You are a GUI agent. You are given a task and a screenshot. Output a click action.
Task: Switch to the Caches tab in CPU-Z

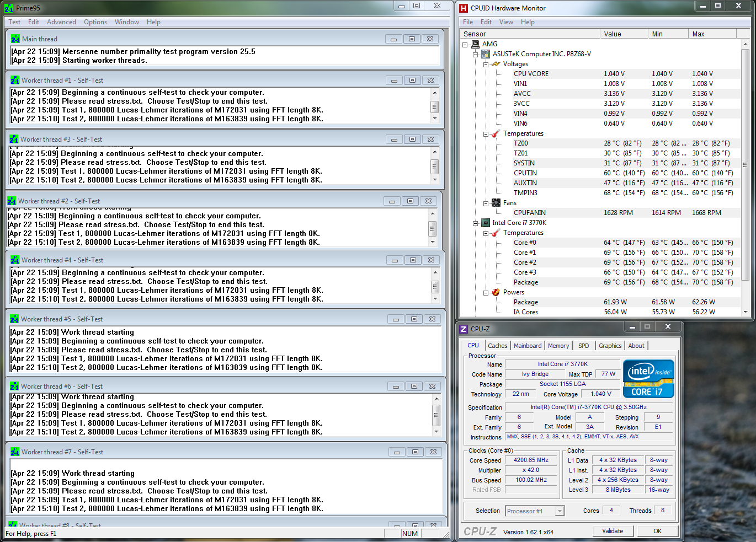point(498,346)
